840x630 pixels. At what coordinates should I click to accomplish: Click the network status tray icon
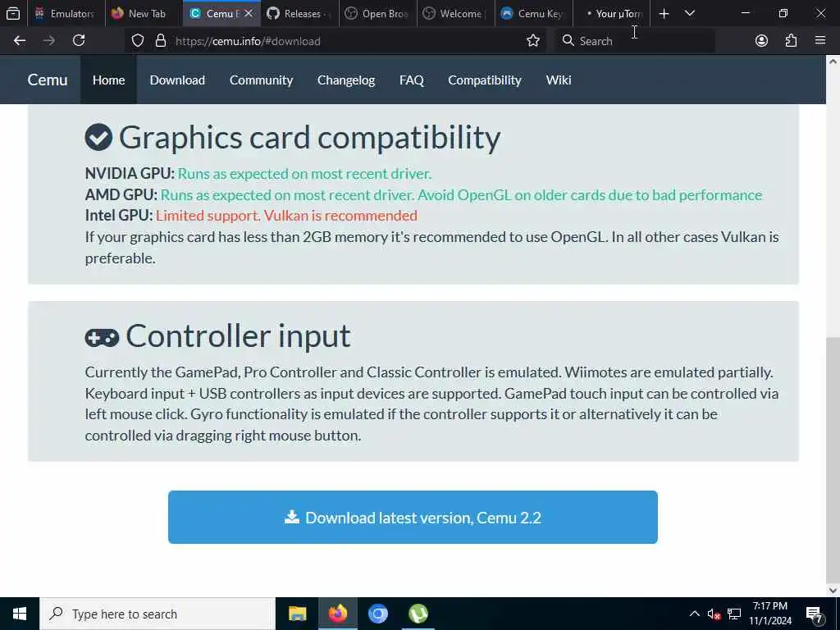tap(734, 614)
